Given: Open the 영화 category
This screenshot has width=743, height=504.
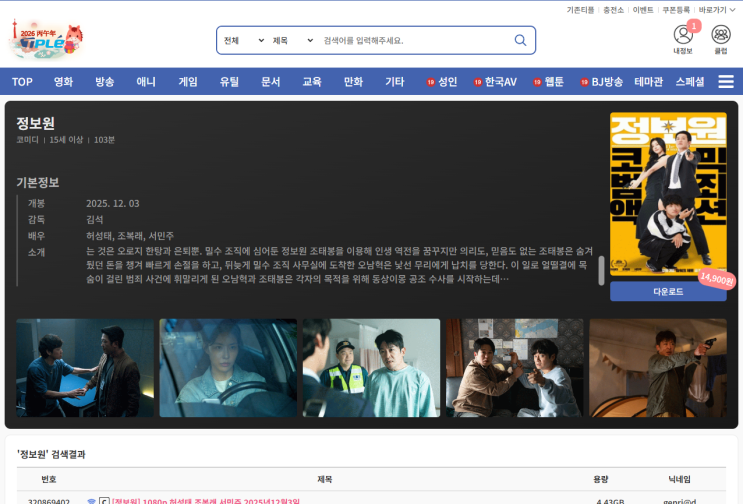Looking at the screenshot, I should pos(63,81).
